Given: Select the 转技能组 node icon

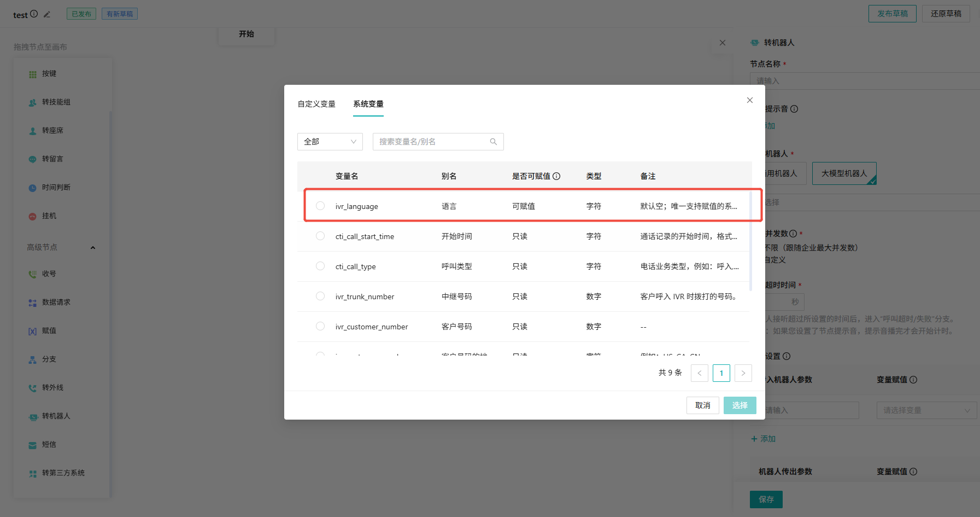Looking at the screenshot, I should click(33, 102).
